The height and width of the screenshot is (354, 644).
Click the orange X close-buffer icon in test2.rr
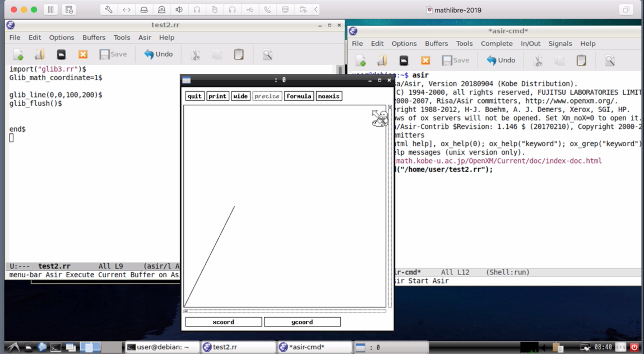(x=83, y=54)
